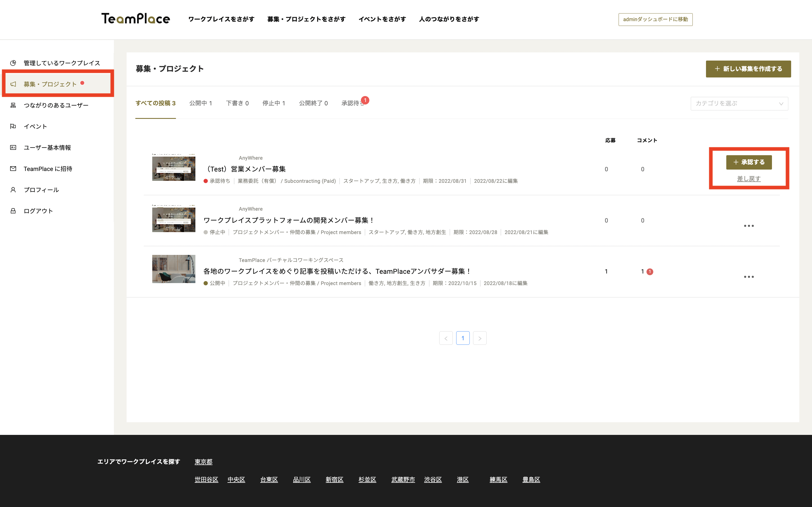Open three-dot menu for 開発メンバー募集 post
Viewport: 812px width, 507px height.
[749, 226]
